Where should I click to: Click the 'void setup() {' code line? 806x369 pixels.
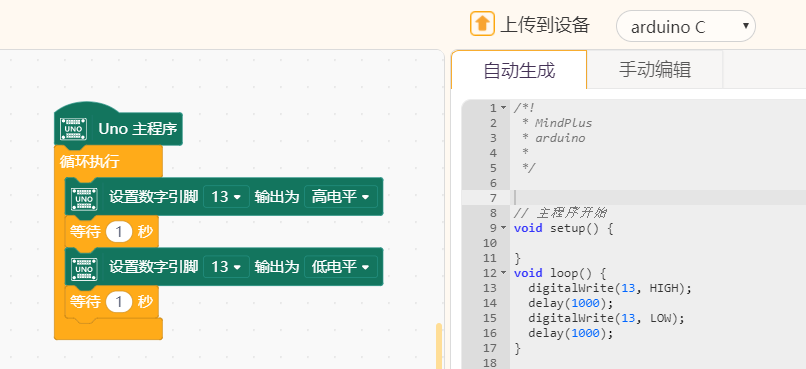[x=563, y=228]
